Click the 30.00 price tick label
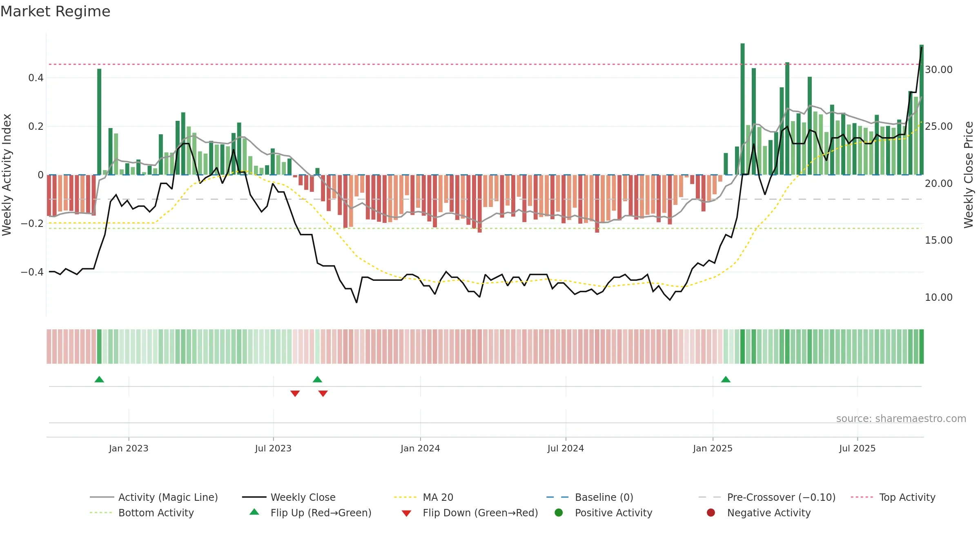The image size is (980, 551). (939, 70)
